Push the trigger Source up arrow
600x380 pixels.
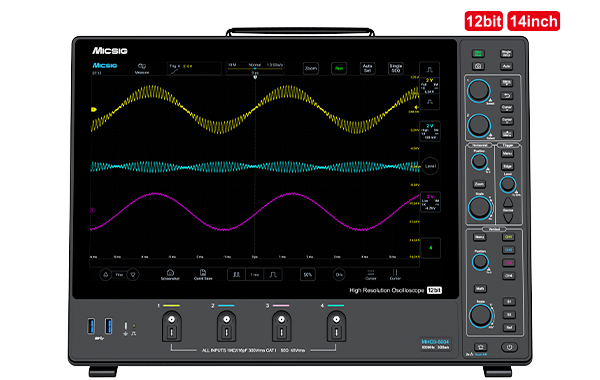coord(508,202)
